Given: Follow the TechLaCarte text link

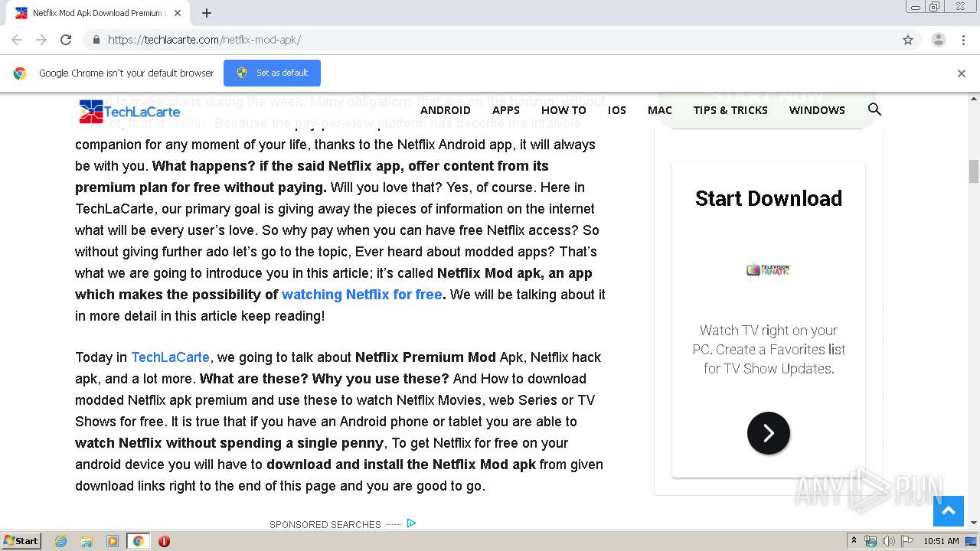Looking at the screenshot, I should coord(170,357).
